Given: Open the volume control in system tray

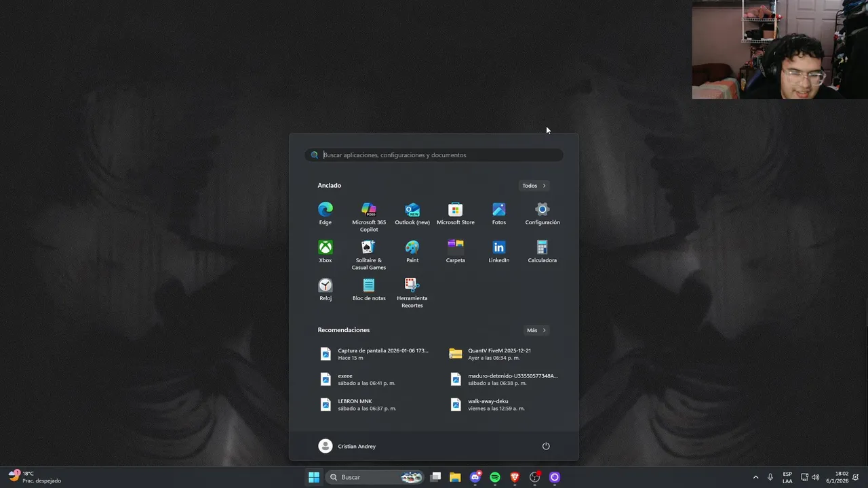Looking at the screenshot, I should point(816,477).
